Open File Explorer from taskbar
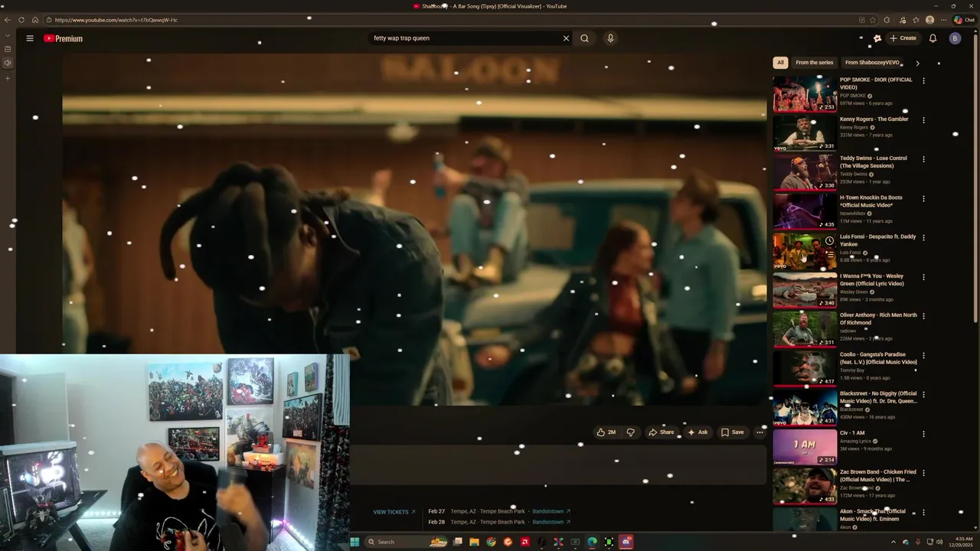 click(474, 542)
